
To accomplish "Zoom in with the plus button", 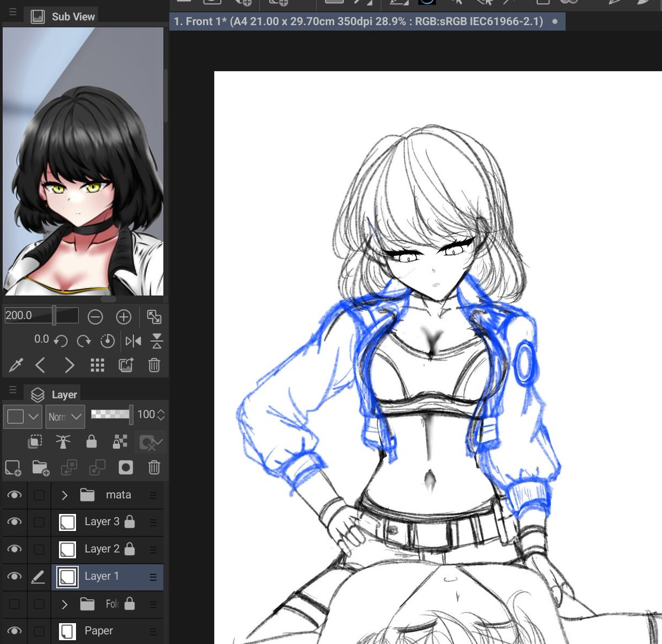I will click(124, 316).
